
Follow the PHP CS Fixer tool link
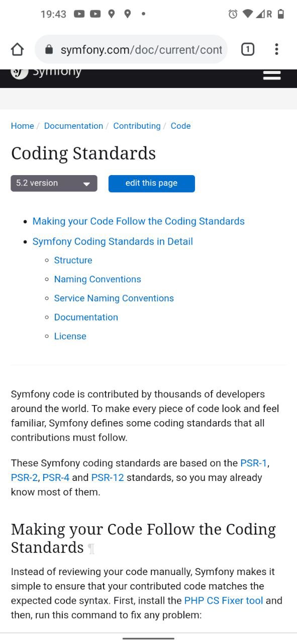point(224,601)
